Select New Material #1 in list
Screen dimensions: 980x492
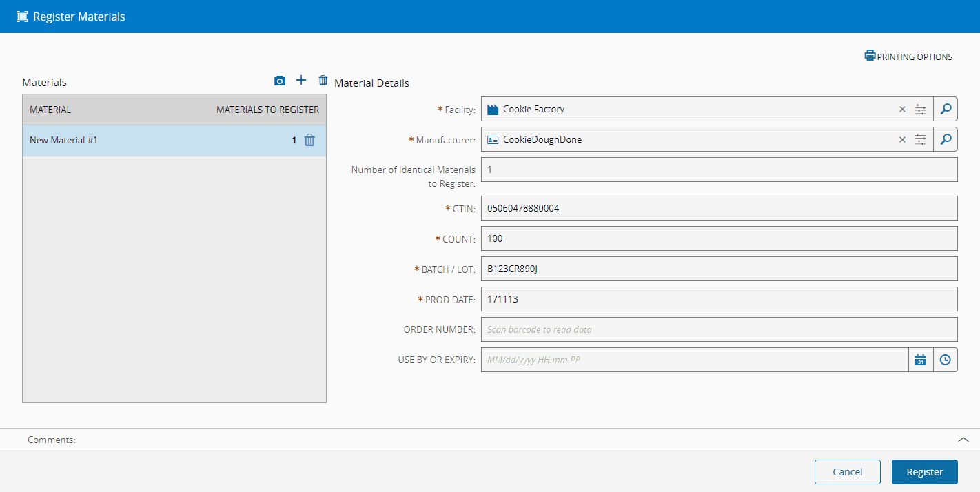click(138, 141)
